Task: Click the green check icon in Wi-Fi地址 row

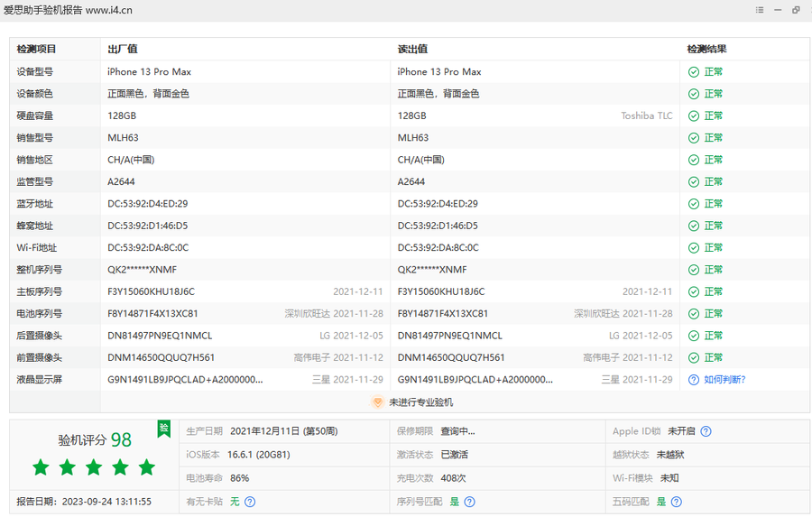Action: click(x=694, y=248)
